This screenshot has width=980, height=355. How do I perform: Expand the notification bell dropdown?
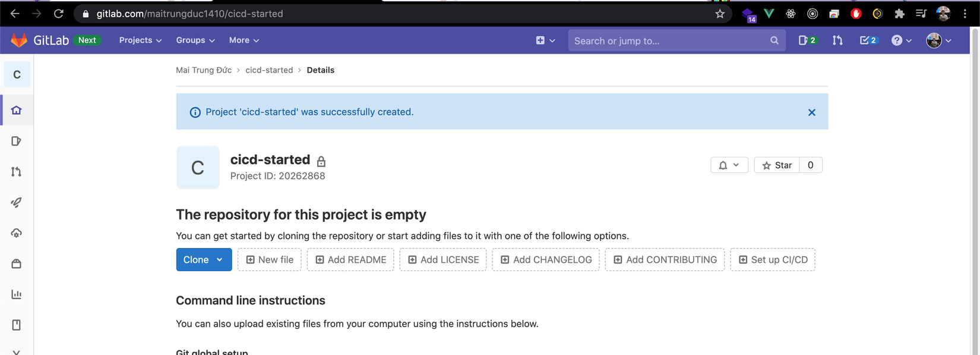(729, 165)
